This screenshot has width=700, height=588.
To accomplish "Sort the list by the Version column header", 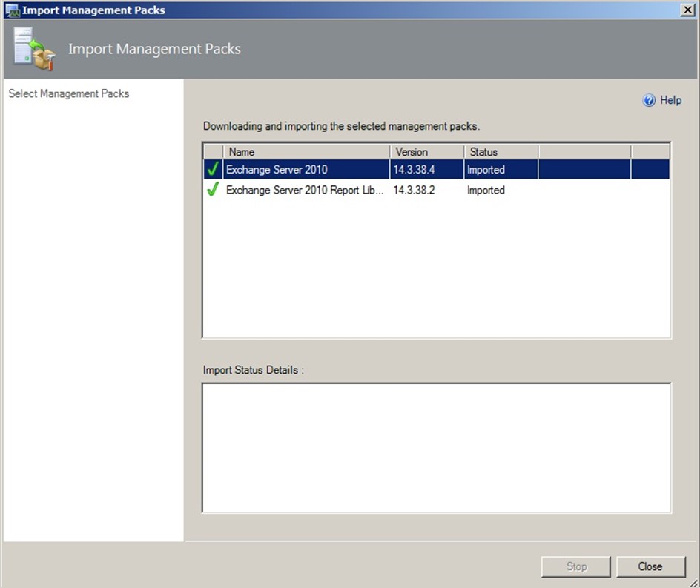I will coord(427,152).
